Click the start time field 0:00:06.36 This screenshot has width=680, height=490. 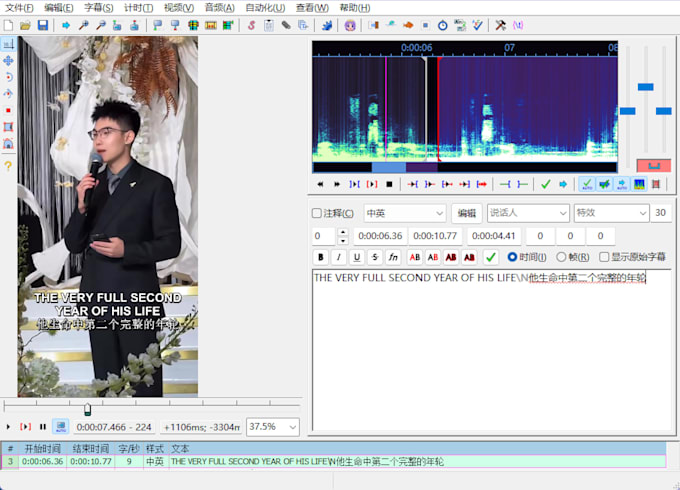click(x=380, y=236)
